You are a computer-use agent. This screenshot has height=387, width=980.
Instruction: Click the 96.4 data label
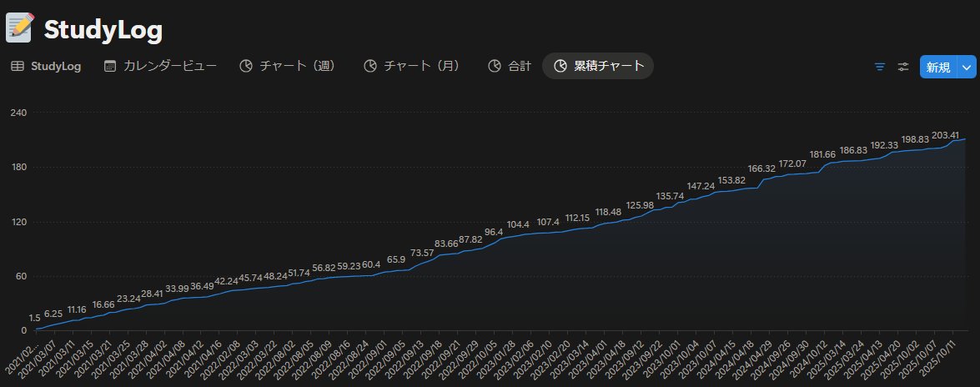(x=493, y=232)
